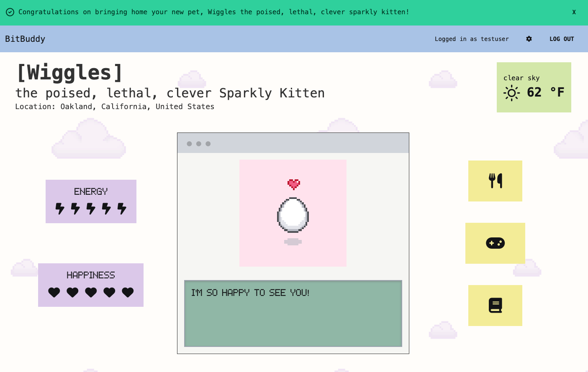Viewport: 588px width, 372px height.
Task: Click the I'M SO HAPPY TO SEE YOU message box
Action: (293, 313)
